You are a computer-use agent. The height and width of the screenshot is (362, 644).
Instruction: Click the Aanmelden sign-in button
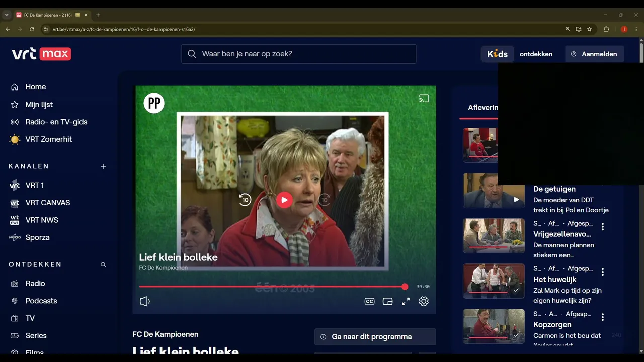pyautogui.click(x=594, y=54)
